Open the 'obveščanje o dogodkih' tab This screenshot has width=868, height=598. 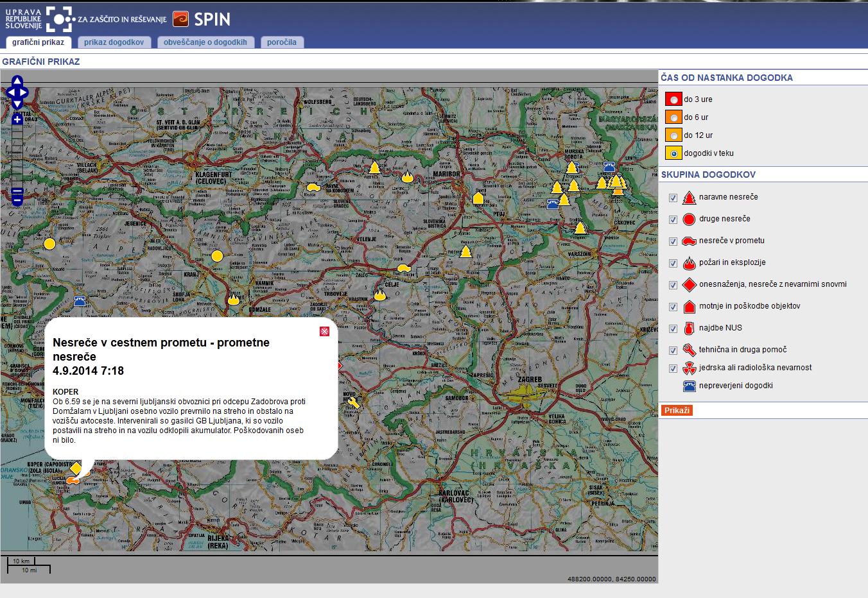[x=205, y=42]
